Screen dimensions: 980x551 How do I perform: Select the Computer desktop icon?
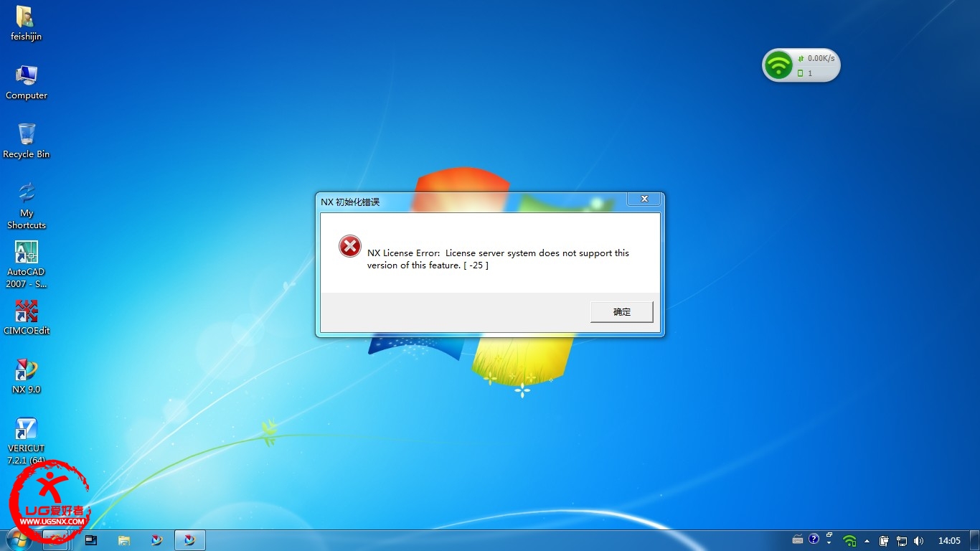click(27, 82)
